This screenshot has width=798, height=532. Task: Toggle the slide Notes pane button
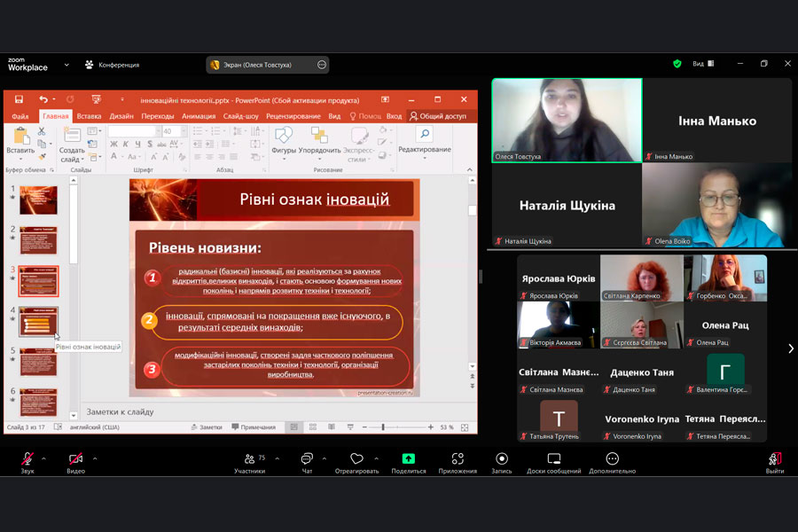[x=206, y=427]
